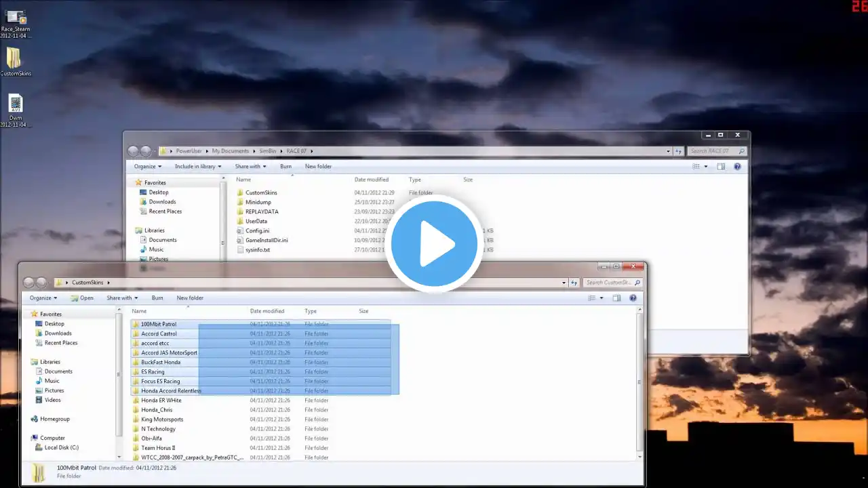The image size is (868, 488).
Task: Open the Race_Steam desktop shortcut
Action: [x=15, y=22]
